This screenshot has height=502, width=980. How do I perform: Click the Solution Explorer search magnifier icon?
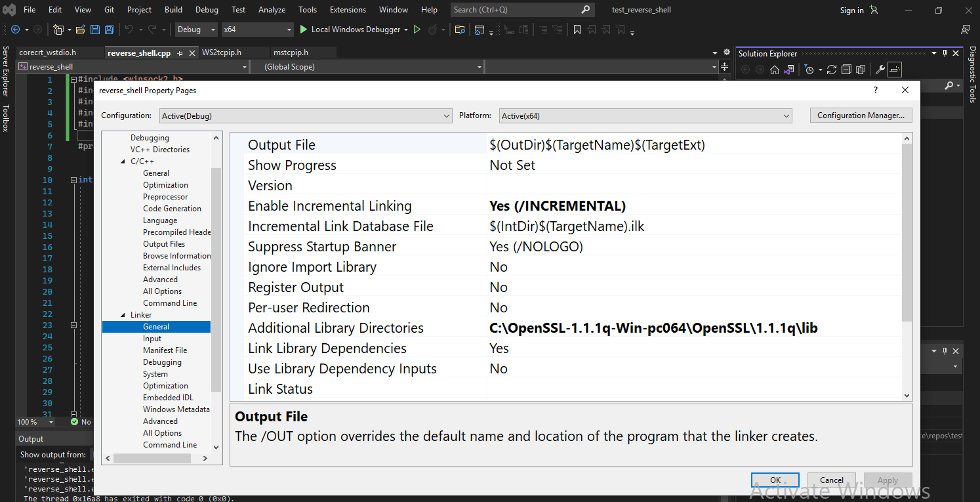[x=949, y=86]
